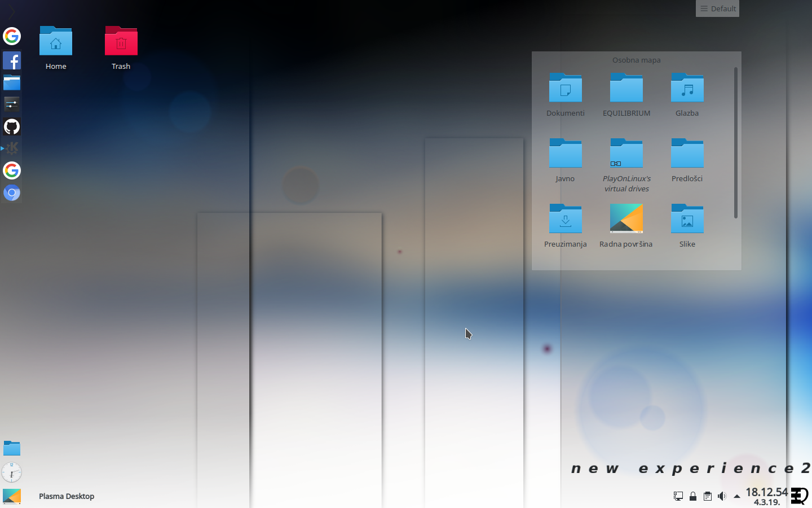Open the Predlošci folder
This screenshot has height=508, width=812.
tap(687, 160)
